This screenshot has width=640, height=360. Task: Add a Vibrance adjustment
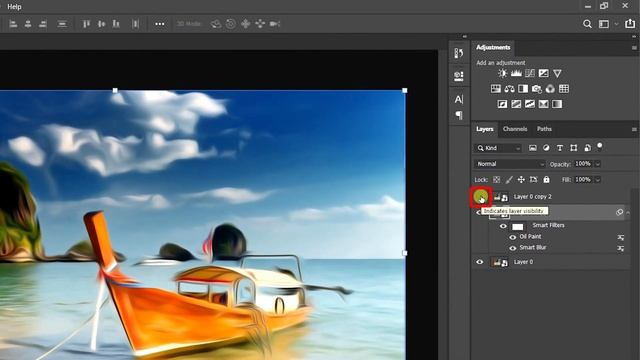[x=557, y=73]
